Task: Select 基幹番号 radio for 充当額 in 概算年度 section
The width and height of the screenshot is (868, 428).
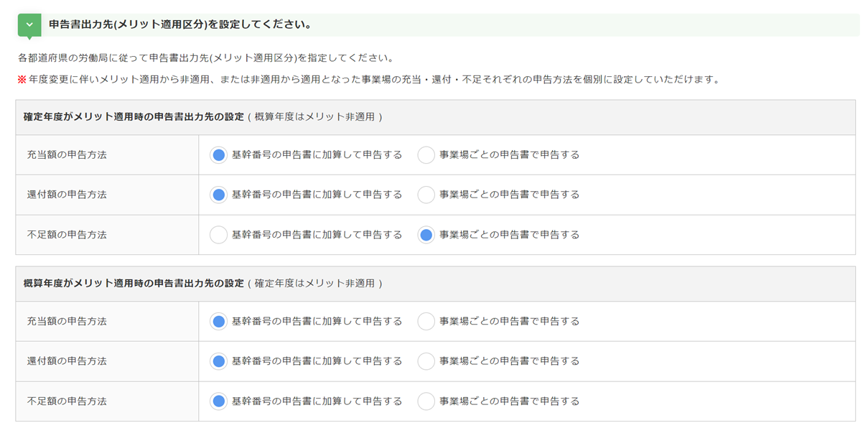Action: [219, 322]
